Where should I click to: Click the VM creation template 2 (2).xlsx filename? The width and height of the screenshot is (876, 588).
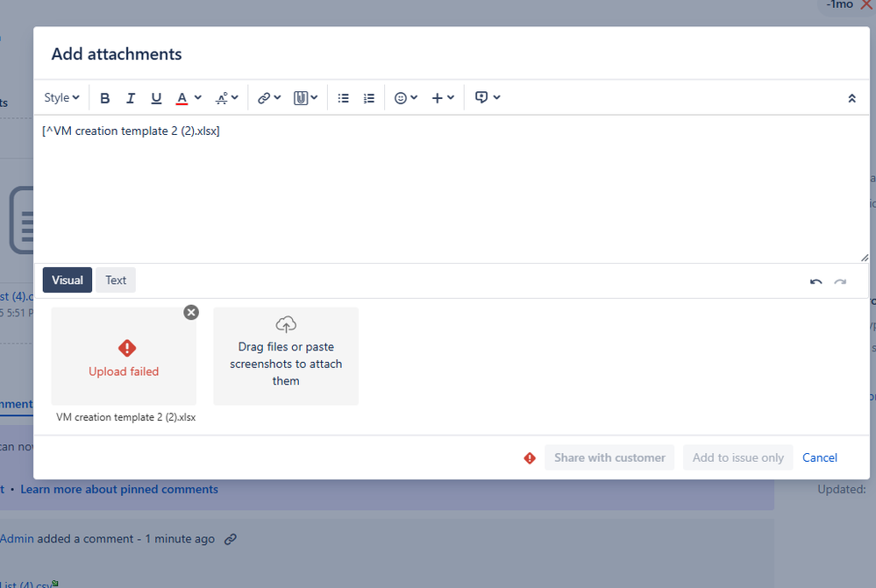(125, 418)
